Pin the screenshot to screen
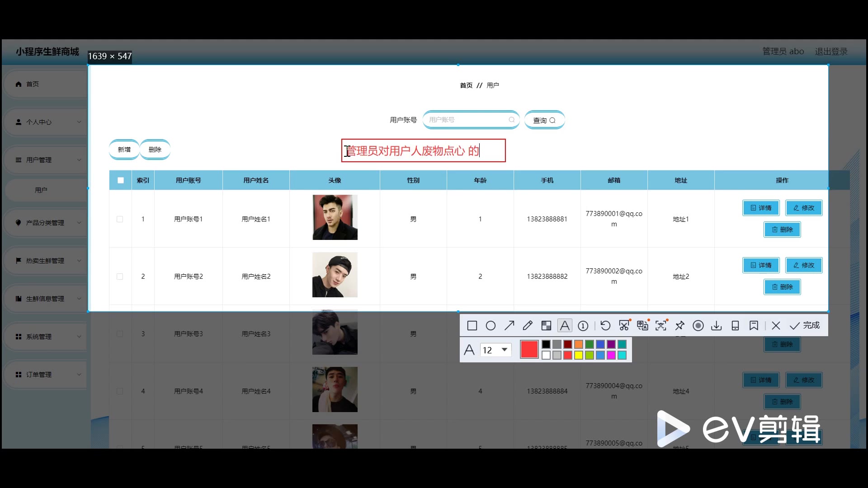868x488 pixels. (680, 326)
